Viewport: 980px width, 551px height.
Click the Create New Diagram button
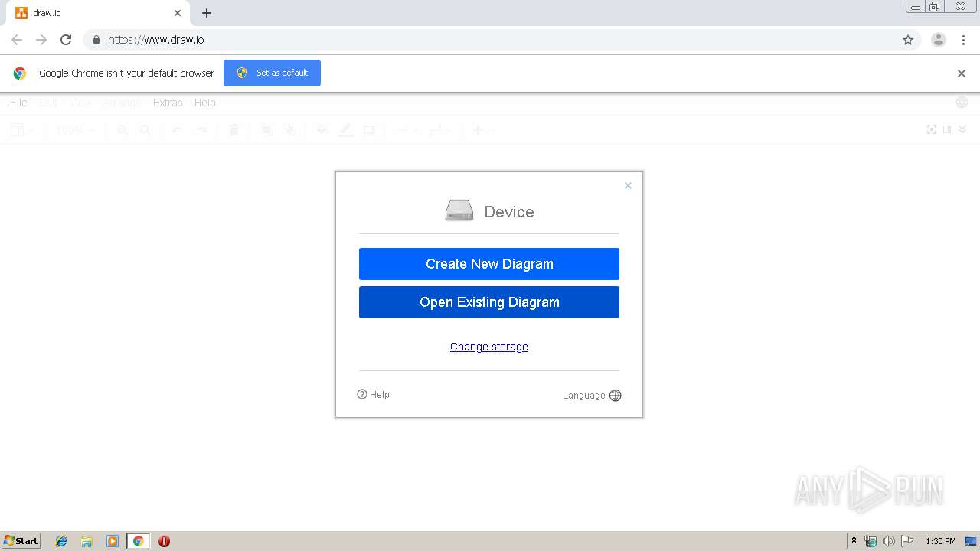pos(489,264)
